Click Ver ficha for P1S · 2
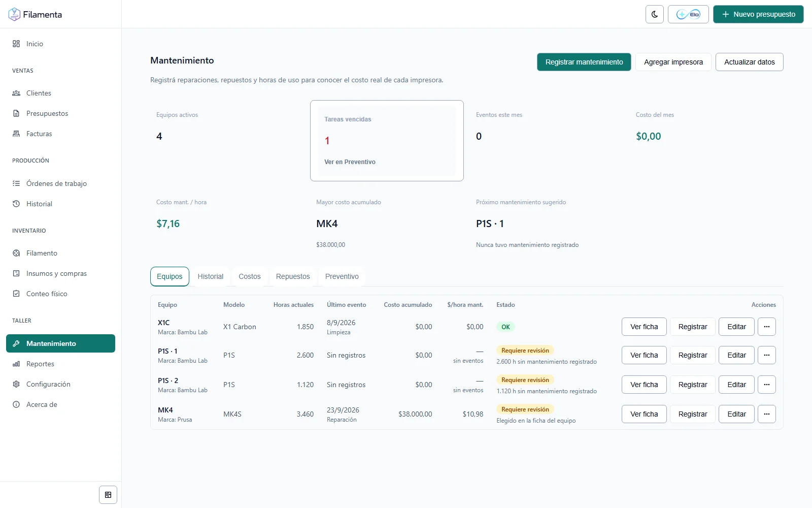 tap(644, 385)
